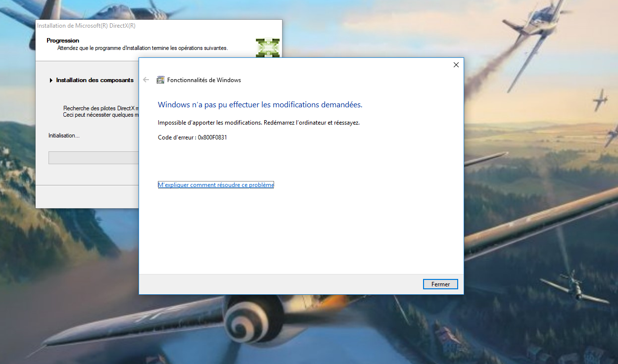This screenshot has width=618, height=364.
Task: Click 'Recherche des pilotes DirectX' text
Action: click(101, 108)
